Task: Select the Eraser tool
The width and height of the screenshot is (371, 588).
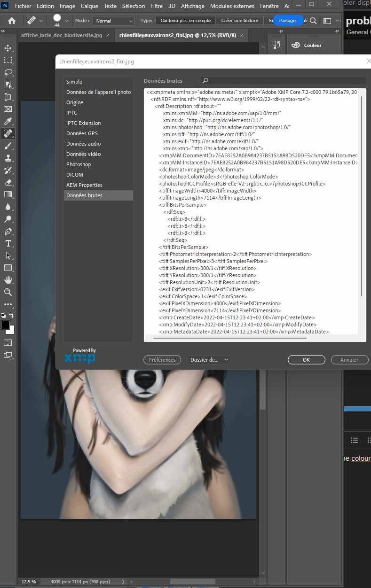Action: coord(8,183)
